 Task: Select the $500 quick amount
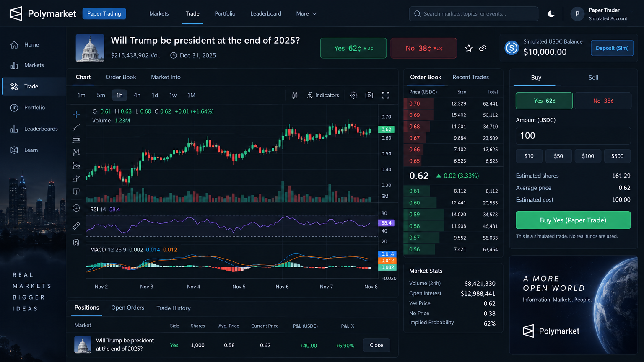pos(617,156)
